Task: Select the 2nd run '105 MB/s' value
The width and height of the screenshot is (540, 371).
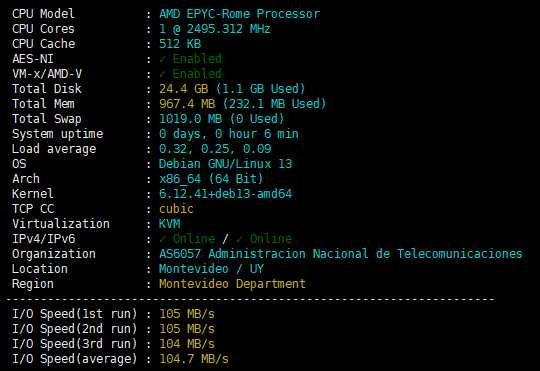Action: (187, 329)
